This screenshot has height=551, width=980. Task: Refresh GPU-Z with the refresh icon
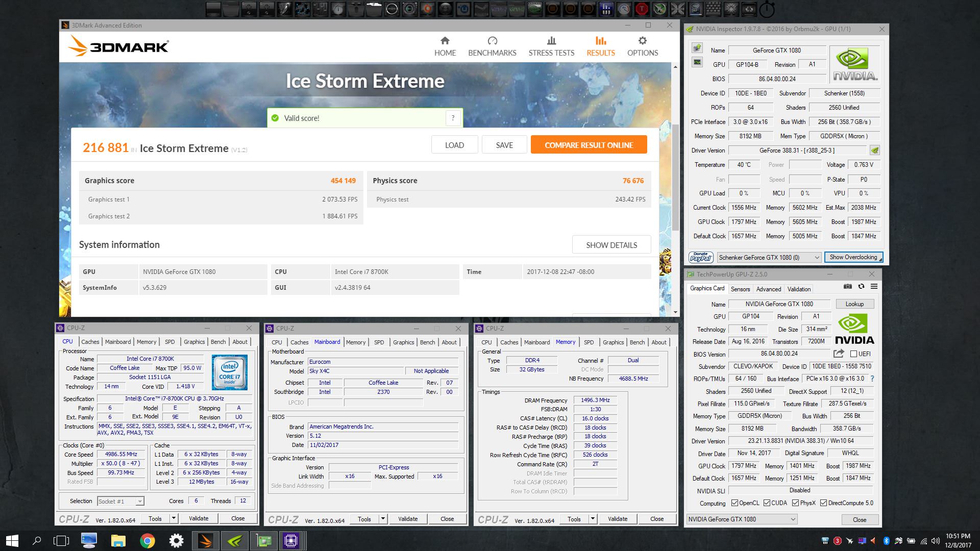[x=861, y=287]
